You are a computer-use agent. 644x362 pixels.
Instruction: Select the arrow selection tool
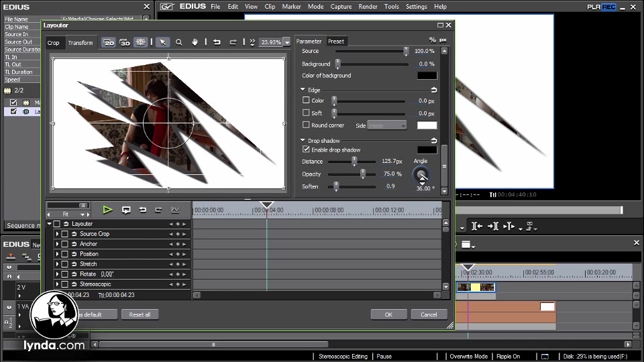[163, 42]
